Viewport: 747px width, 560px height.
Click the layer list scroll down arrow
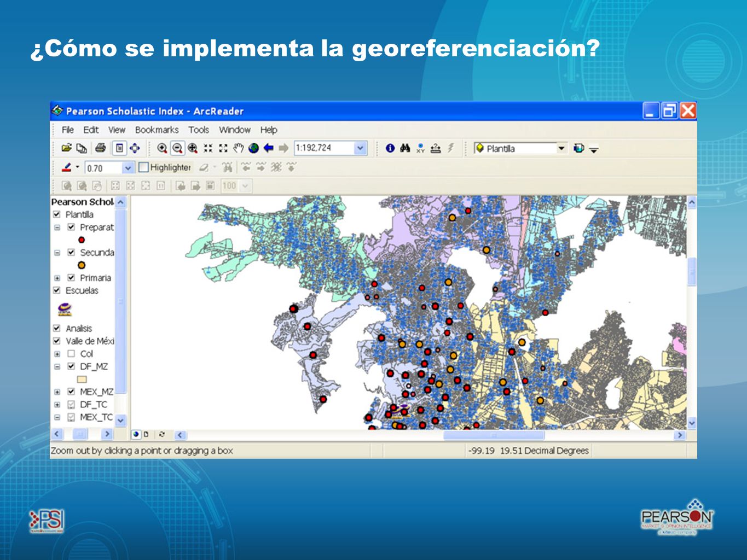[120, 420]
